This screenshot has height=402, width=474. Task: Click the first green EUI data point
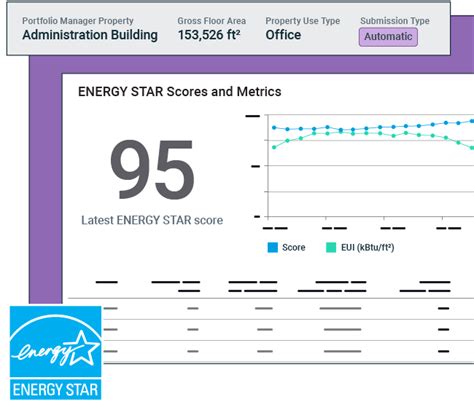tap(274, 147)
